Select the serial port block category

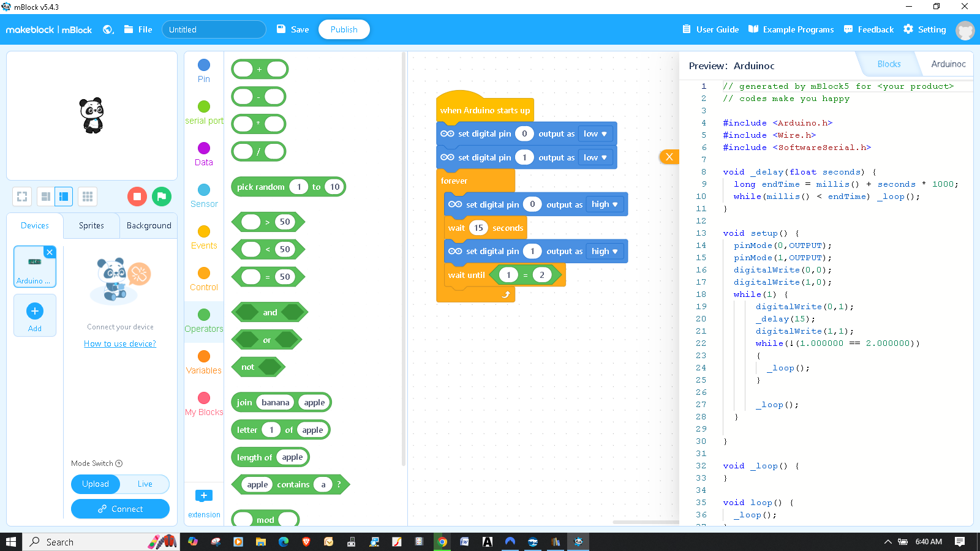coord(204,113)
